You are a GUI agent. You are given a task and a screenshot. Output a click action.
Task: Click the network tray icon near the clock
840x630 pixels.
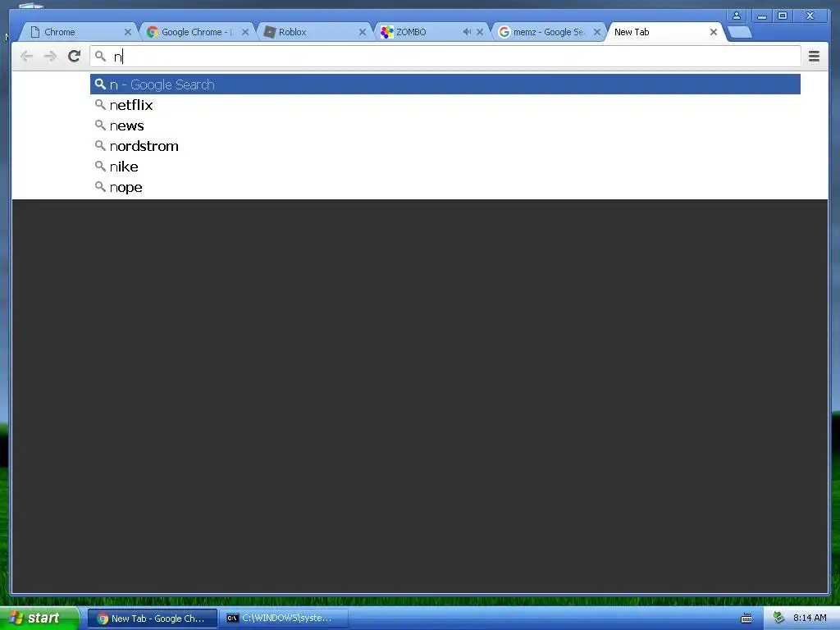(779, 619)
